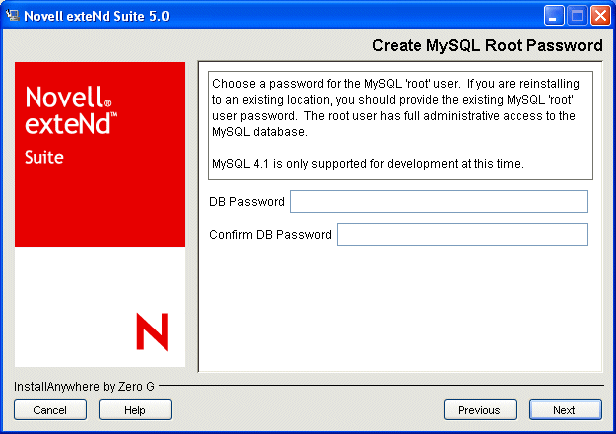
Task: Click the 'Novell exteNd Suite 5.0' window title
Action: pos(97,16)
